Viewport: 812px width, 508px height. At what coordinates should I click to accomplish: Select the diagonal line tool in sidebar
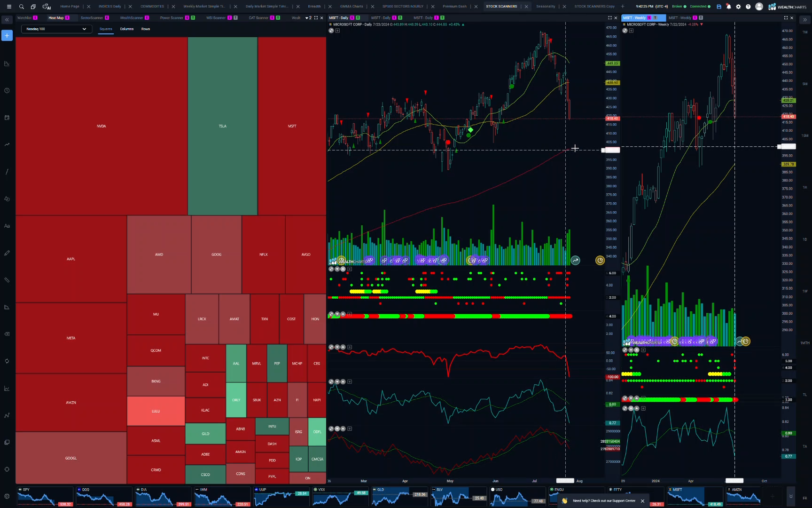pos(7,172)
